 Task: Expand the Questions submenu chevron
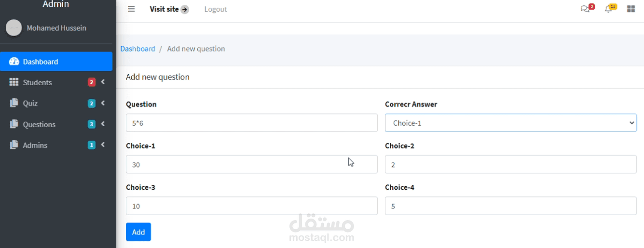[103, 124]
